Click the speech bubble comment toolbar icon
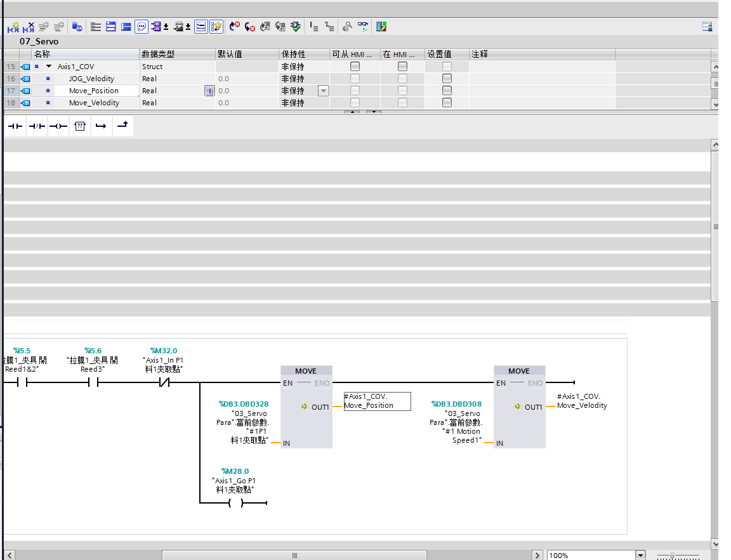The width and height of the screenshot is (731, 560). (x=142, y=27)
